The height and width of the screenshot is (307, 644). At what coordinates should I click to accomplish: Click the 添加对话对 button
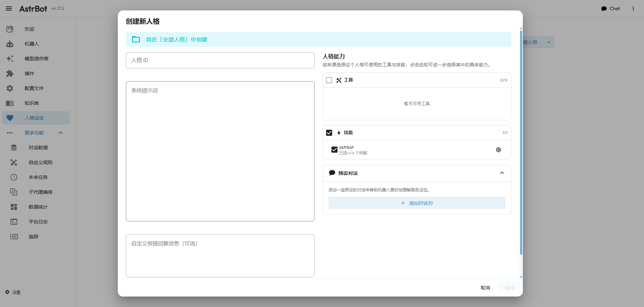417,203
